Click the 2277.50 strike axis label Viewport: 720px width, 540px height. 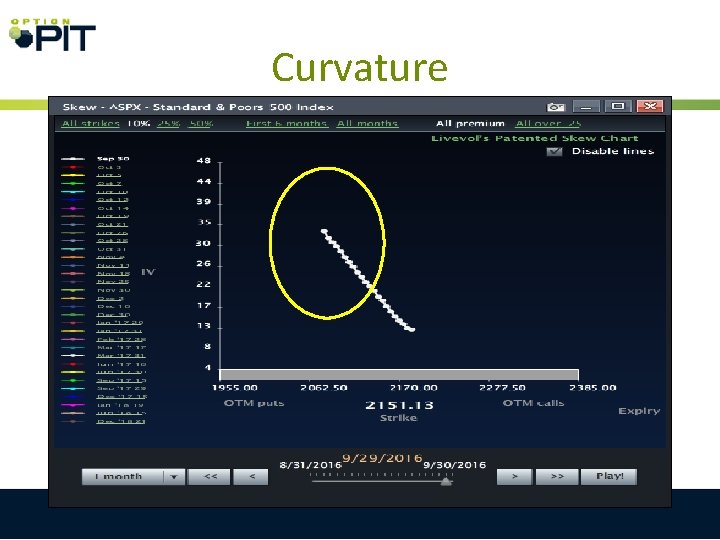pyautogui.click(x=502, y=388)
